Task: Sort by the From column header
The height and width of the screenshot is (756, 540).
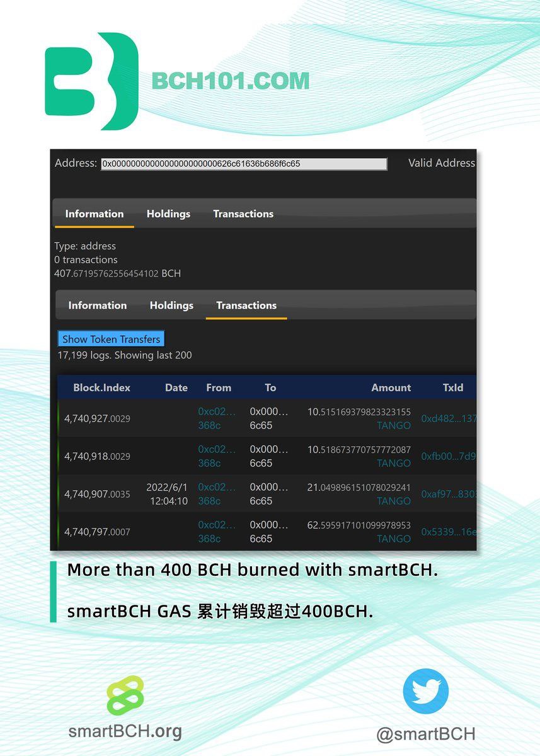Action: [x=219, y=387]
